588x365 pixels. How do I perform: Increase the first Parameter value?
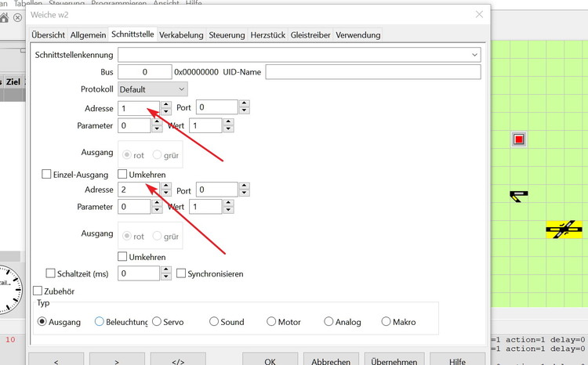tap(157, 121)
